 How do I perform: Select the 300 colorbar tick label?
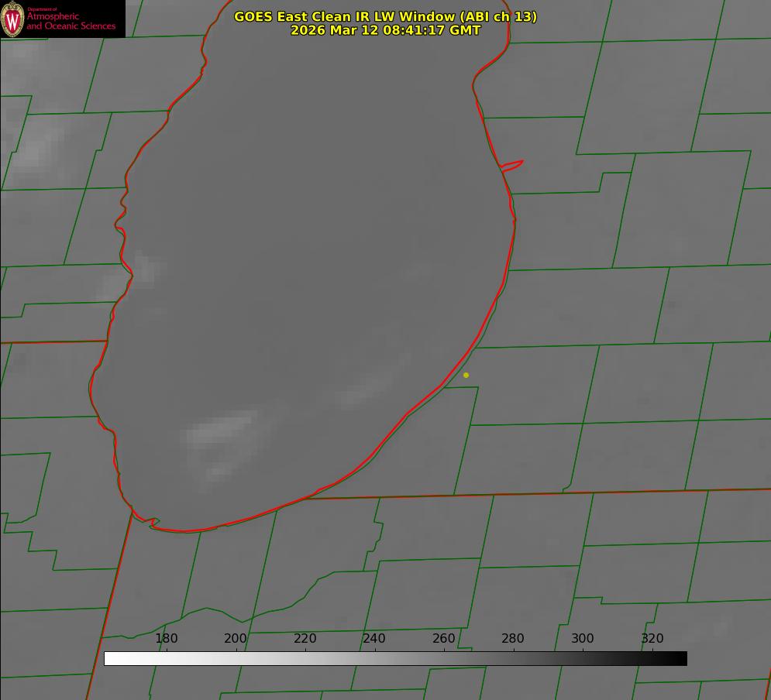(583, 638)
